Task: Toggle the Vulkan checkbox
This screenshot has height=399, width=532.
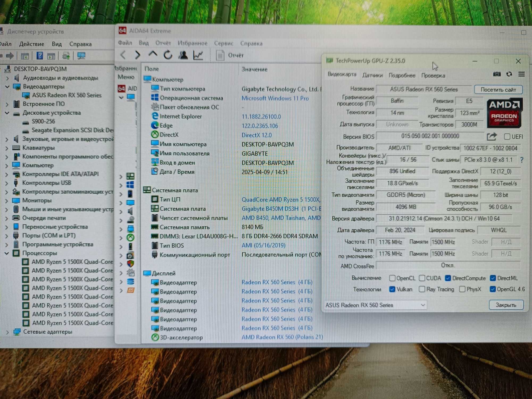Action: tap(392, 289)
